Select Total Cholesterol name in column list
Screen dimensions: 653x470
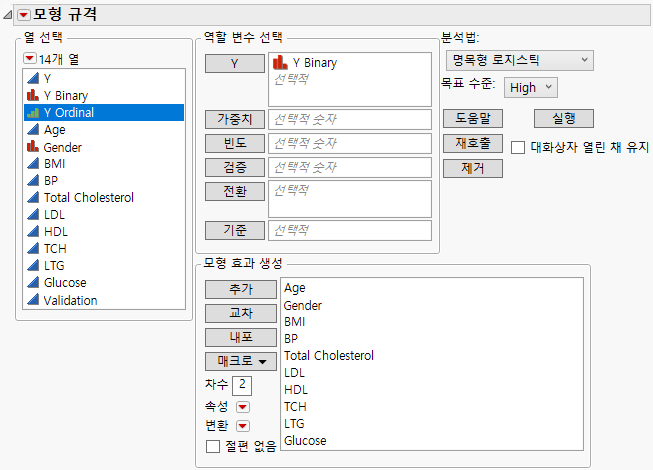[89, 197]
